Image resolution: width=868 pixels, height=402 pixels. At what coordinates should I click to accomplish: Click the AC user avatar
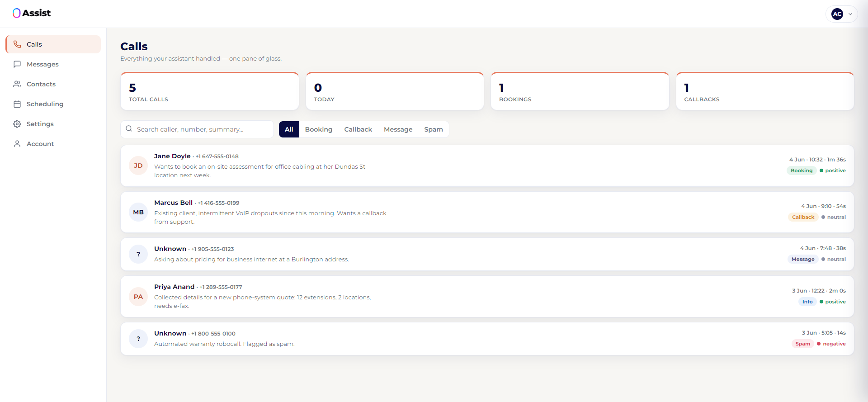click(x=837, y=14)
